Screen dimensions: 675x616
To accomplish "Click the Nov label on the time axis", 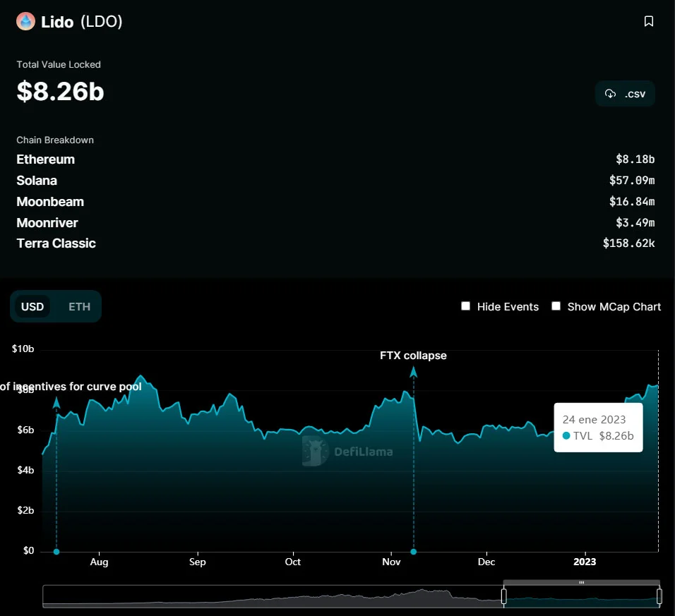I will coord(391,562).
